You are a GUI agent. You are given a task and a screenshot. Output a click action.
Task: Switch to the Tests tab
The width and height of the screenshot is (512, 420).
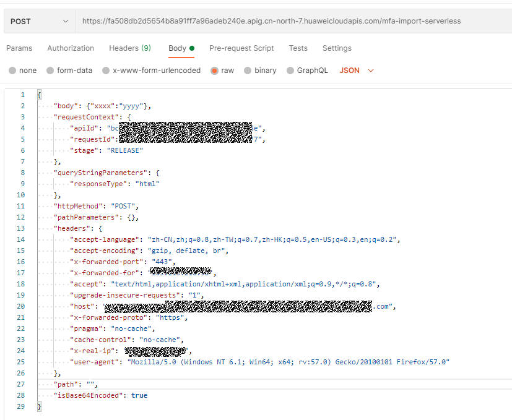click(298, 48)
